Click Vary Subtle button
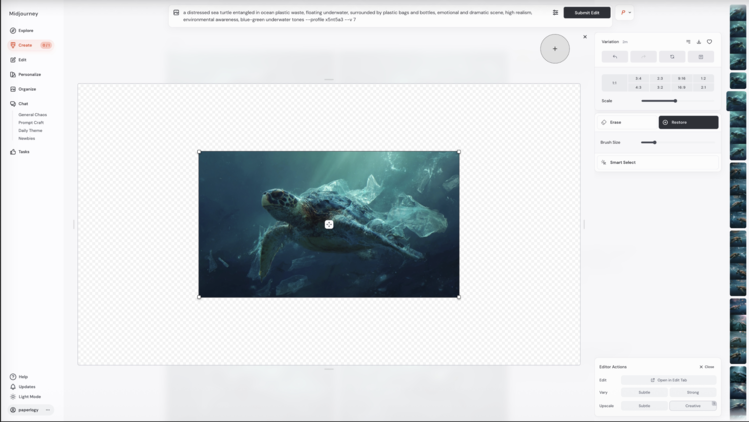The image size is (749, 422). [x=644, y=392]
